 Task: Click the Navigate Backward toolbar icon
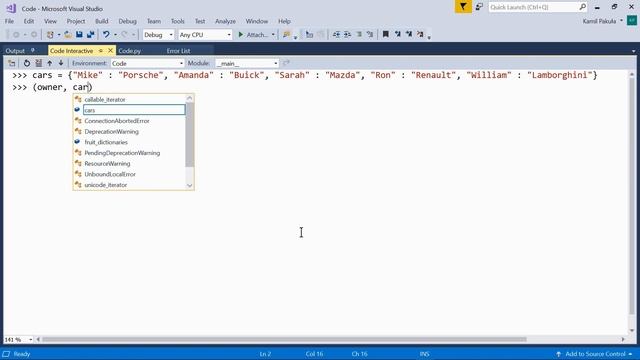(16, 35)
